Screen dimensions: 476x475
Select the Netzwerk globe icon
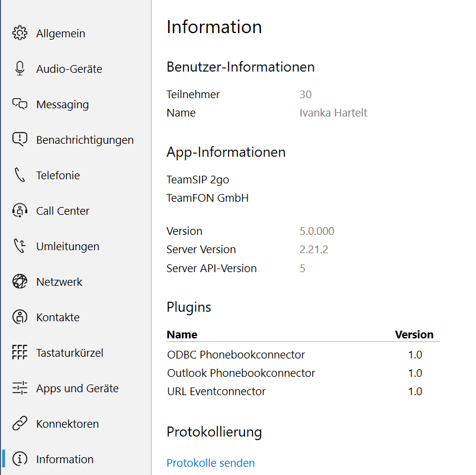[20, 282]
